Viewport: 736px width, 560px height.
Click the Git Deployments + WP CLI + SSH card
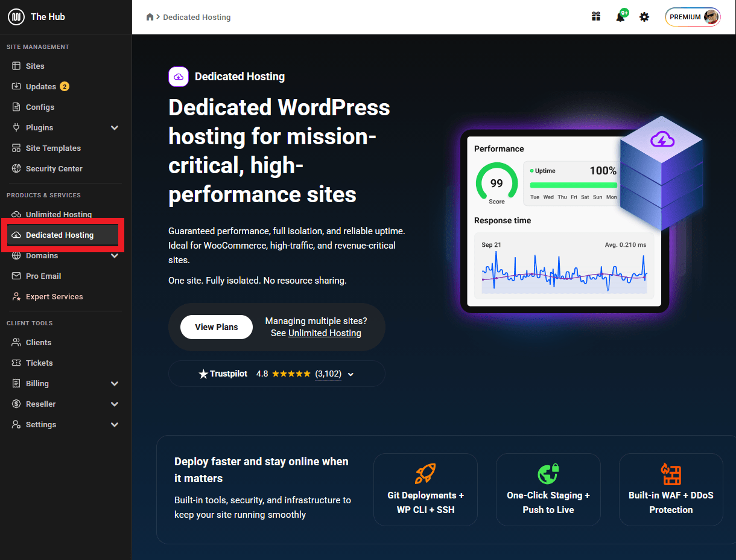(425, 489)
